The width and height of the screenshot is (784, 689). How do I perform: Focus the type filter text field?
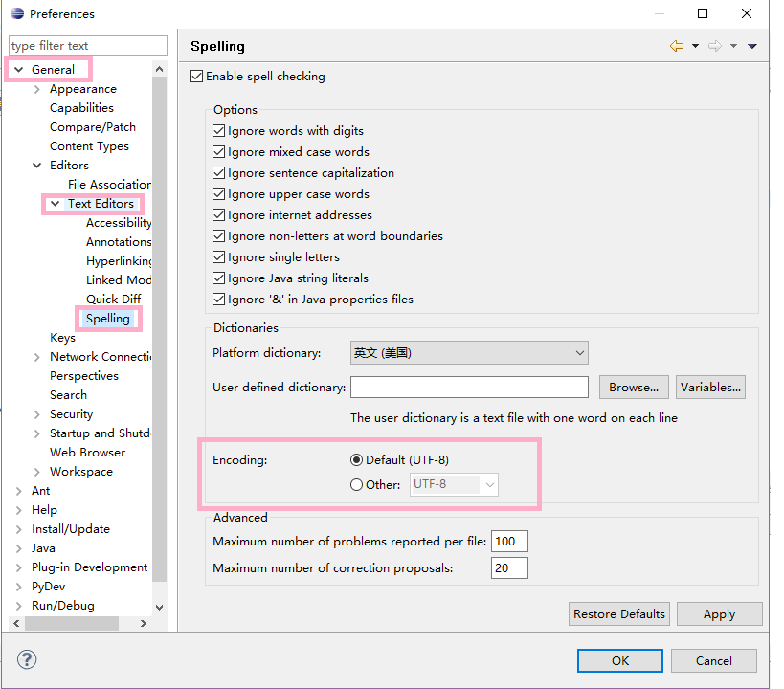pyautogui.click(x=88, y=46)
